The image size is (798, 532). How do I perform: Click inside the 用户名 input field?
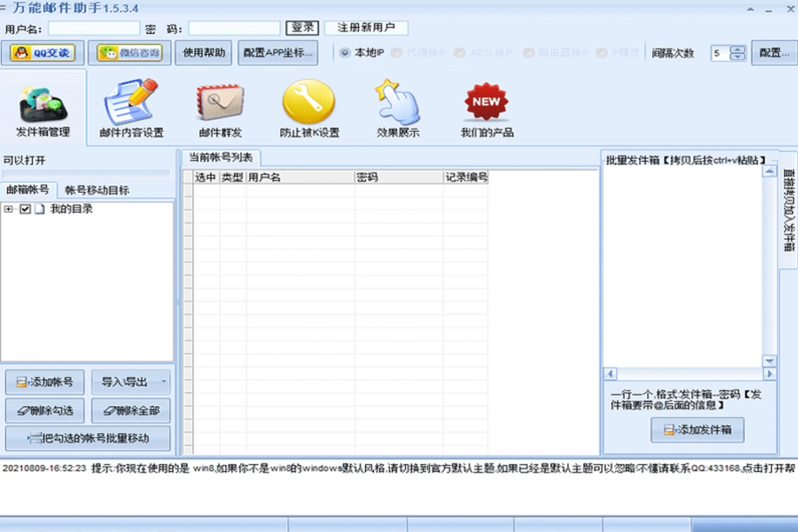coord(94,28)
